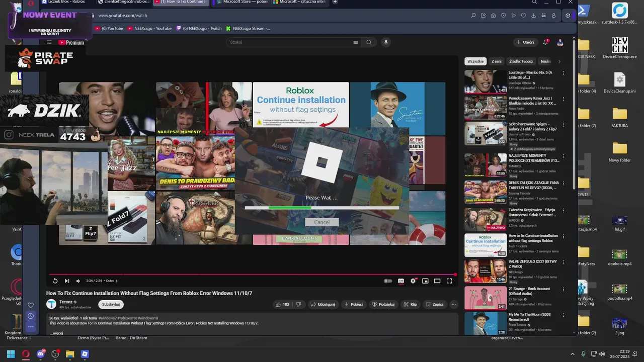The image size is (644, 362).
Task: Open Teconz channel avatar
Action: [x=51, y=304]
